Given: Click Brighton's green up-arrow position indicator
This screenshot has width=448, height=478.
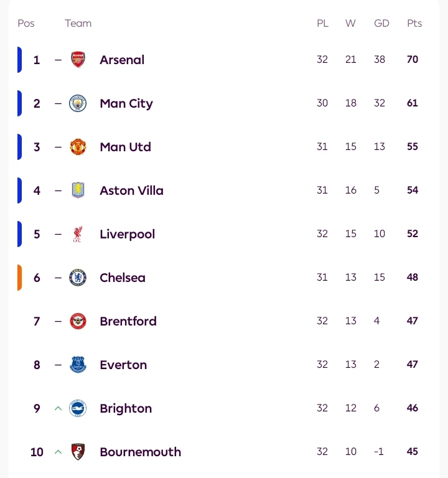Looking at the screenshot, I should [58, 408].
